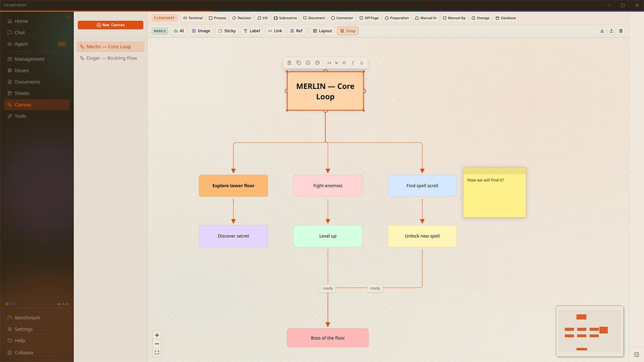Screen dimensions: 644x362
Task: Add an I/O flowchart shape
Action: 262,18
